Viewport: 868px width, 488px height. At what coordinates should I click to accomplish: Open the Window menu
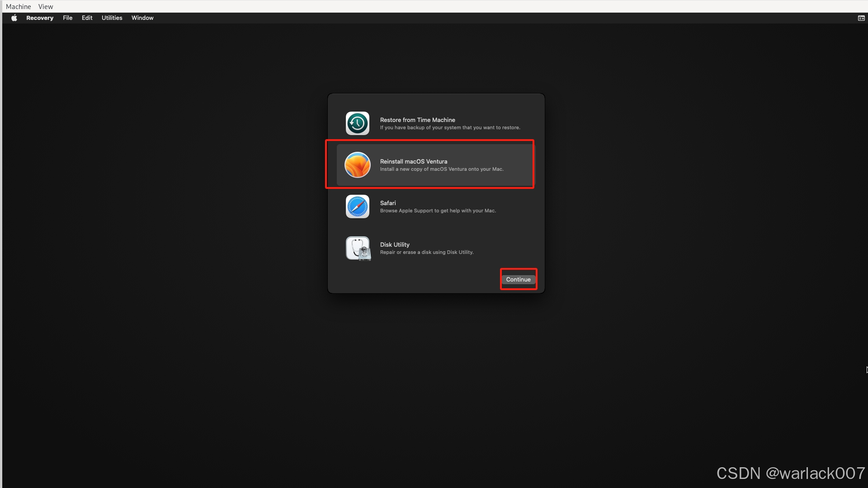pyautogui.click(x=143, y=18)
